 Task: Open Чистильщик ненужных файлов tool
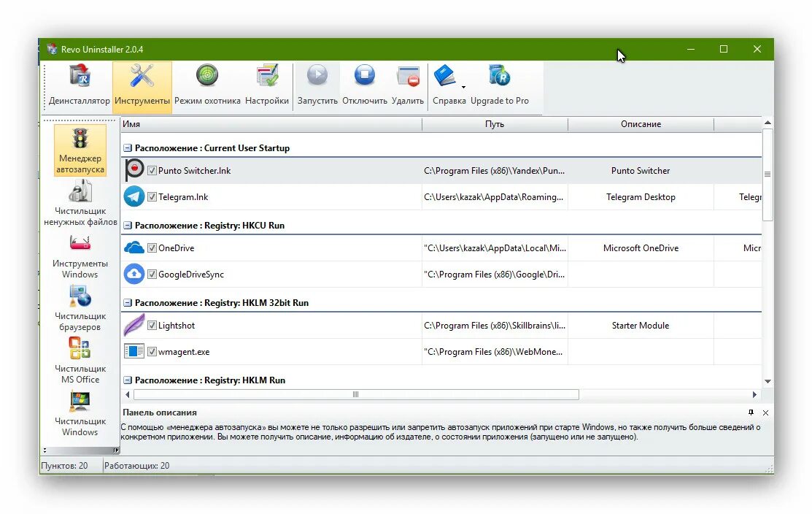click(x=80, y=203)
